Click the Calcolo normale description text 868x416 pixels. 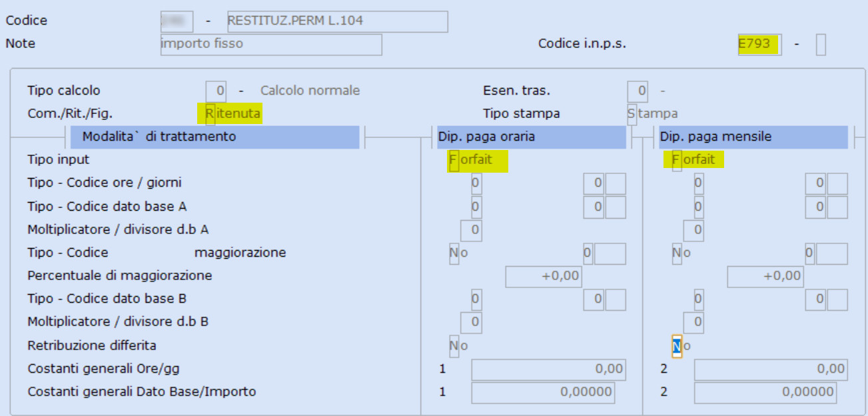pyautogui.click(x=310, y=91)
